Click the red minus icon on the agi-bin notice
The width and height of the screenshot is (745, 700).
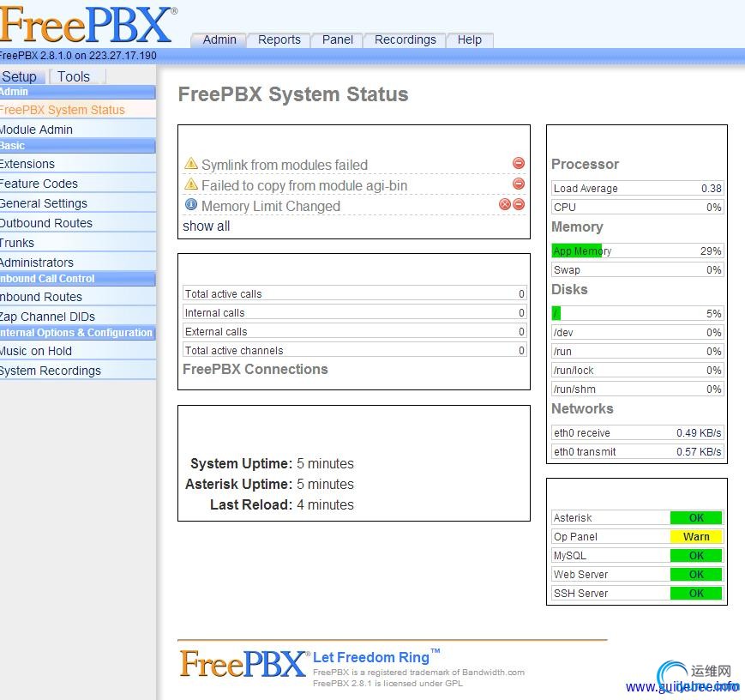coord(519,184)
